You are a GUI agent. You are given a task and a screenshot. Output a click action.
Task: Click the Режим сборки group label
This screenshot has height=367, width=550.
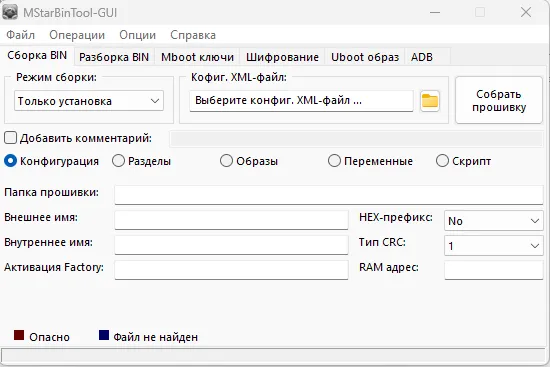pyautogui.click(x=56, y=77)
